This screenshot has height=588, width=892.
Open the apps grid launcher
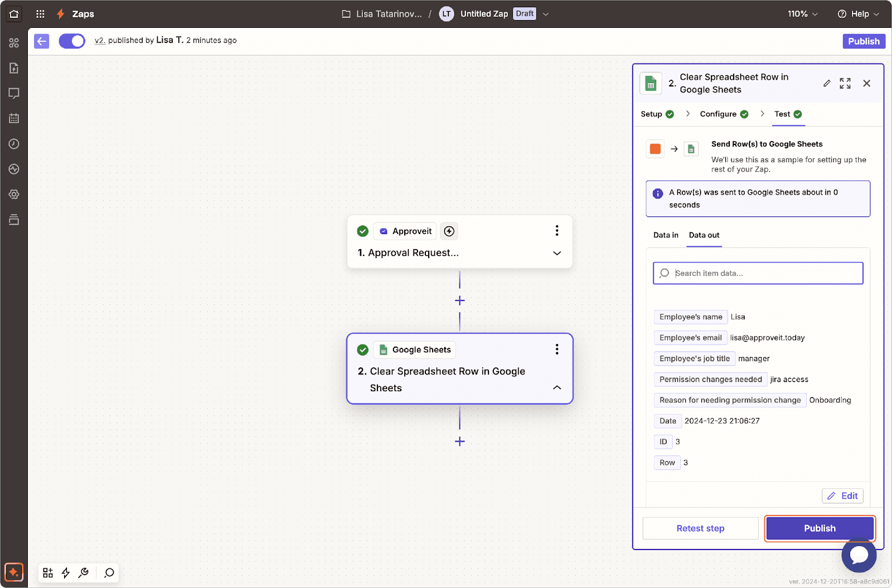coord(40,14)
